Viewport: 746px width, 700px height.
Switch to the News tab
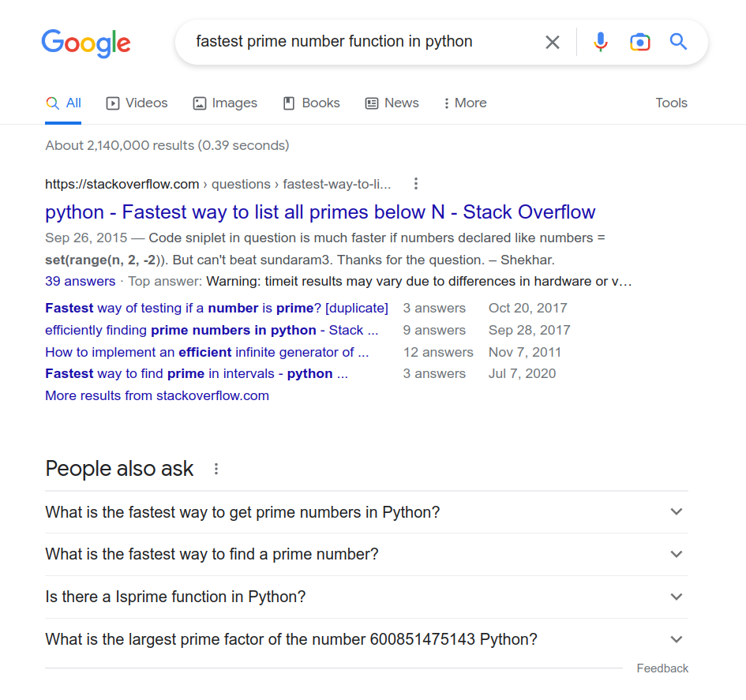coord(392,103)
